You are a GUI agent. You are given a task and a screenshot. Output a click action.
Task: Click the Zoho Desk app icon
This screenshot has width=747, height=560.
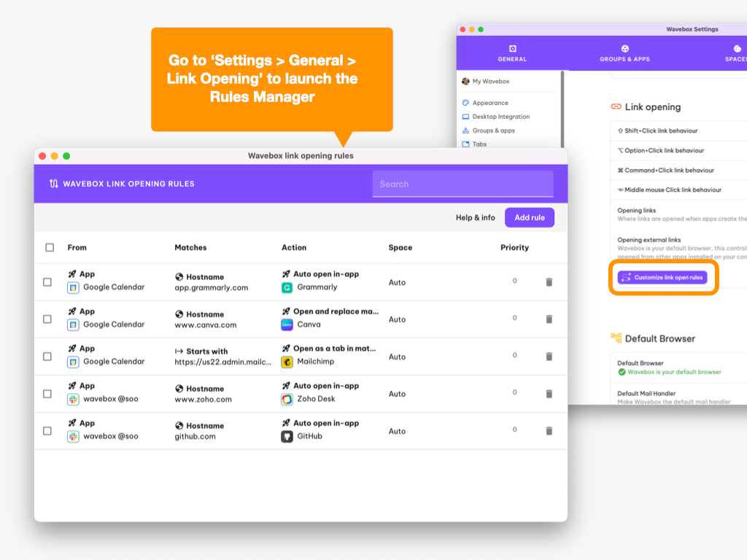click(287, 399)
